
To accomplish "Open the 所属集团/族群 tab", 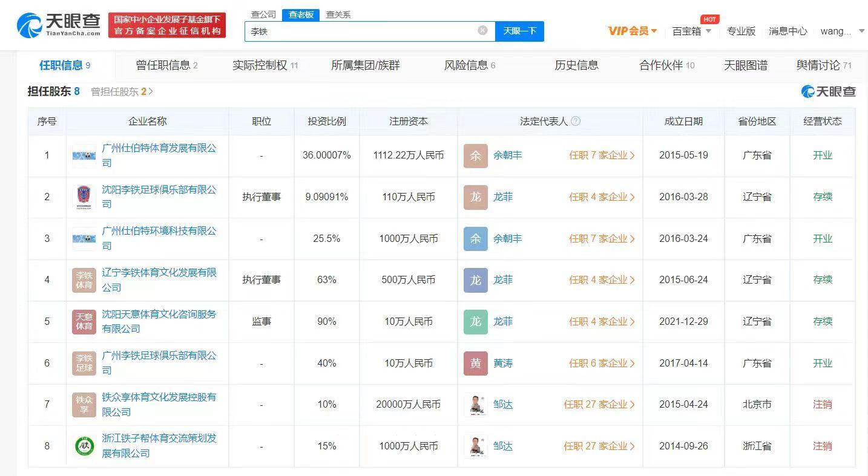I will pos(366,65).
